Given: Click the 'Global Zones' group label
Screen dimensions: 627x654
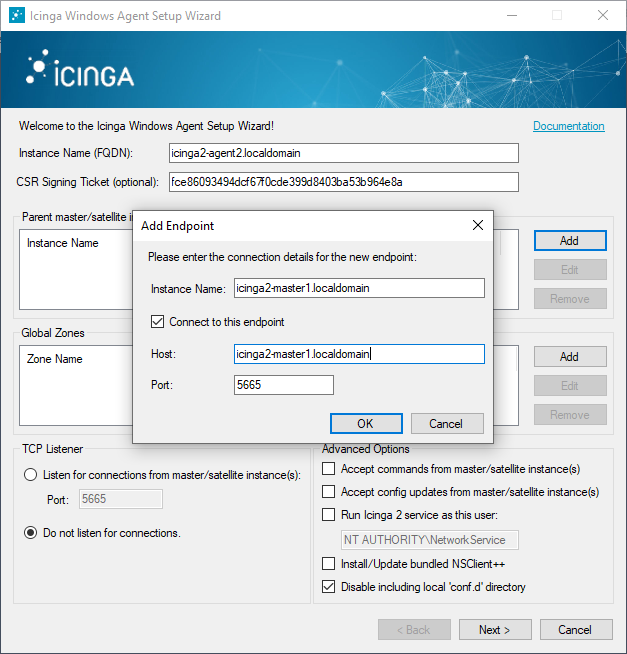Looking at the screenshot, I should pyautogui.click(x=53, y=333).
